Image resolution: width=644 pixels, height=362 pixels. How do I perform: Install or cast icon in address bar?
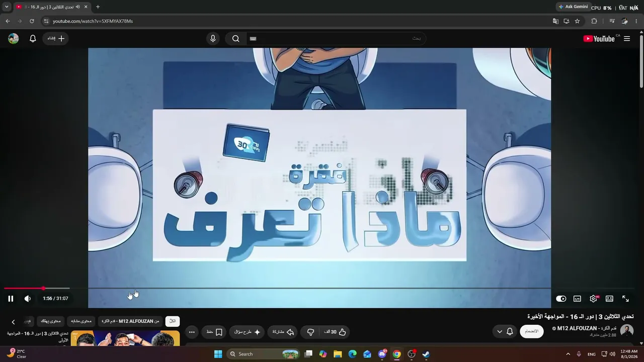tap(566, 21)
